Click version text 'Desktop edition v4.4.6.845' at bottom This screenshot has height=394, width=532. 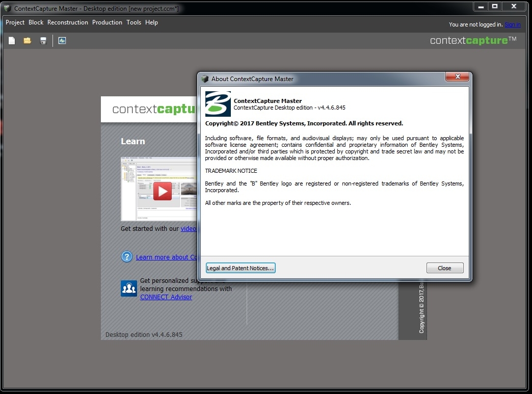[144, 334]
